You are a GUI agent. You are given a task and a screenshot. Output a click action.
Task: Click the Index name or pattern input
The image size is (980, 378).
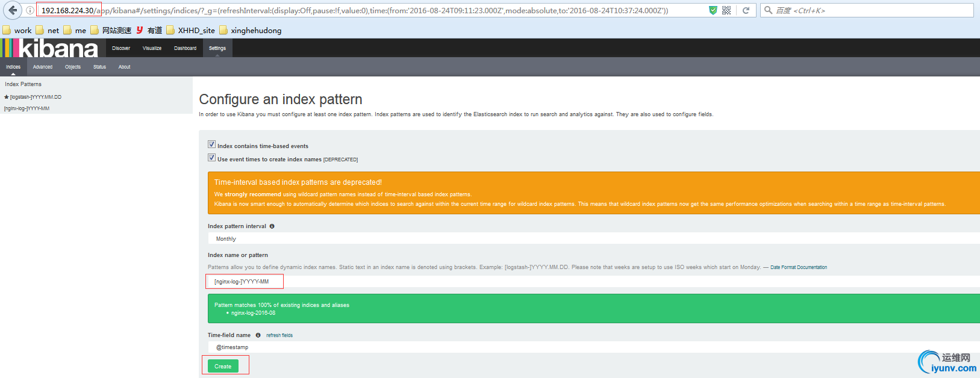[593, 282]
